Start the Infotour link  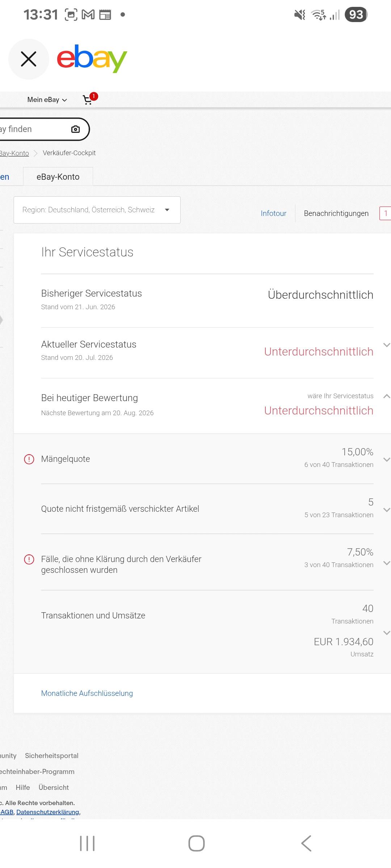[x=273, y=213]
